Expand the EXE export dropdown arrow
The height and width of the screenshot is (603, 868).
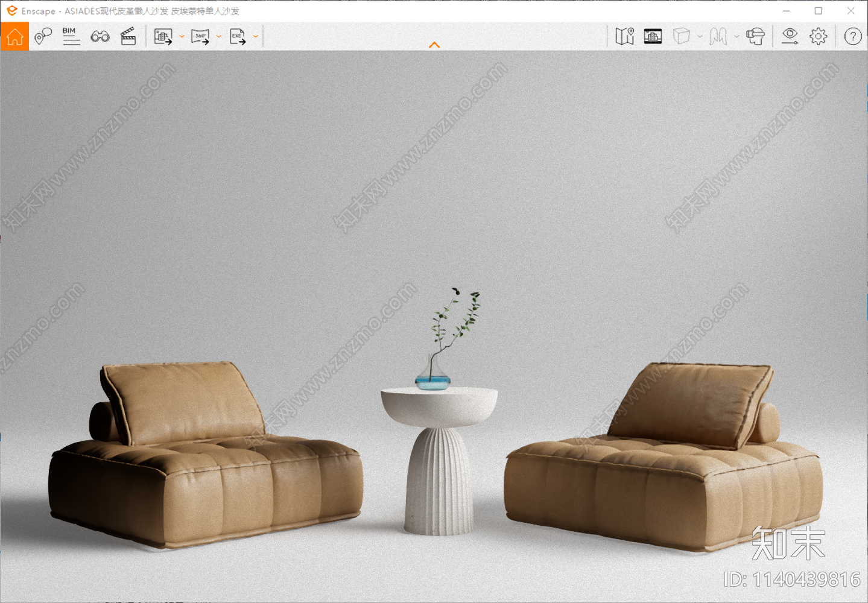256,37
